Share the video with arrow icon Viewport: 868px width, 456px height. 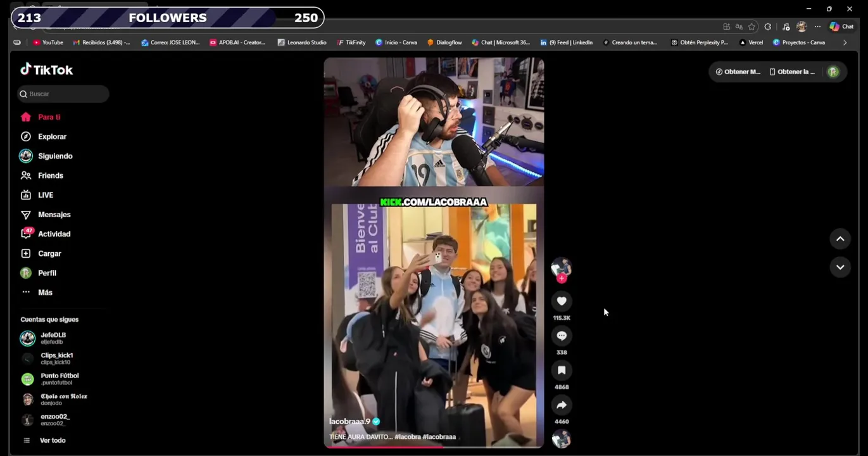(x=562, y=405)
